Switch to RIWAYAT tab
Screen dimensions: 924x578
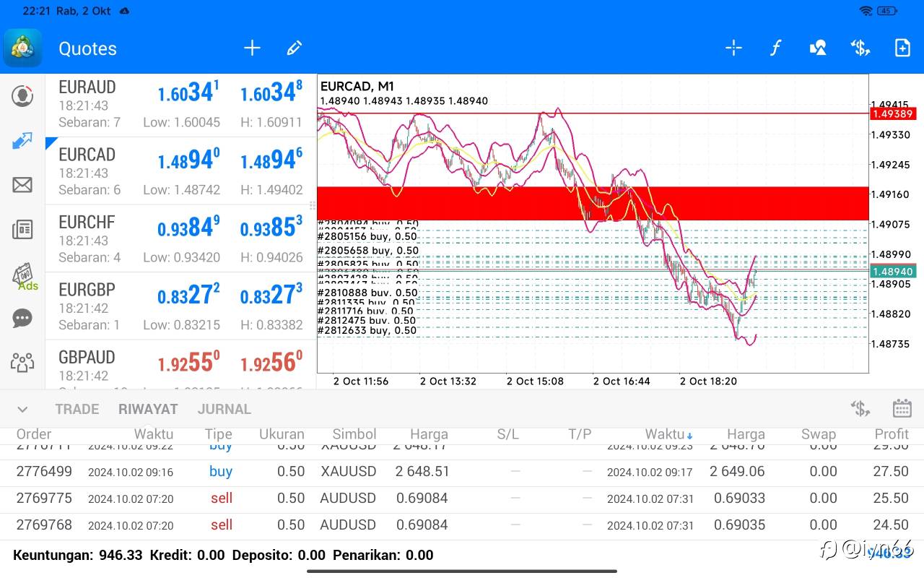click(148, 409)
